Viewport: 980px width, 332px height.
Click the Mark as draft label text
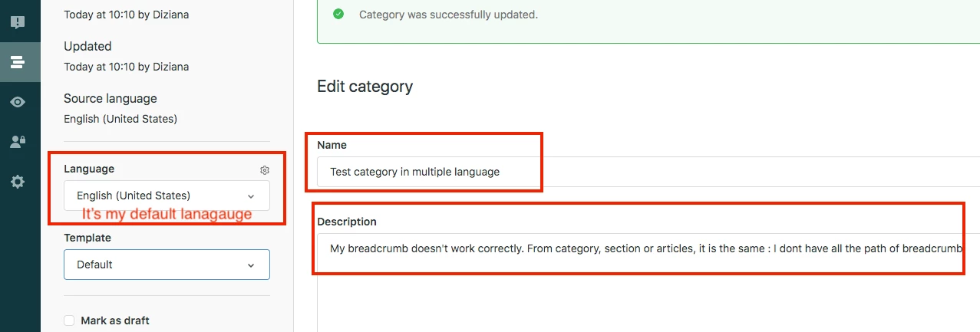tap(114, 320)
